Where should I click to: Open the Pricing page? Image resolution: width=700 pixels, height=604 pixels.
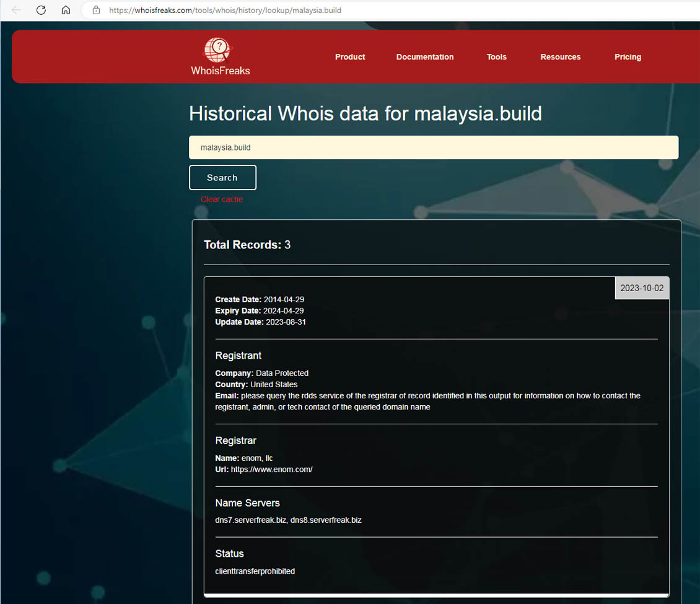628,57
